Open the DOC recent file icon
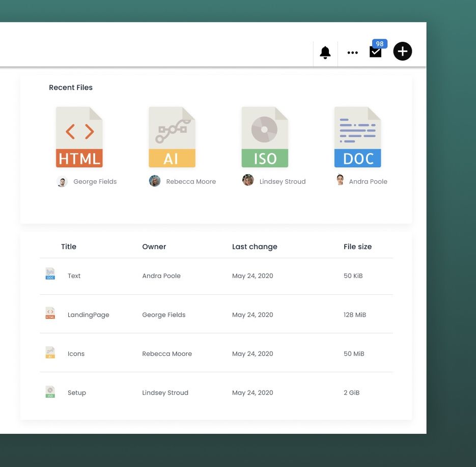This screenshot has width=476, height=467. coord(357,137)
